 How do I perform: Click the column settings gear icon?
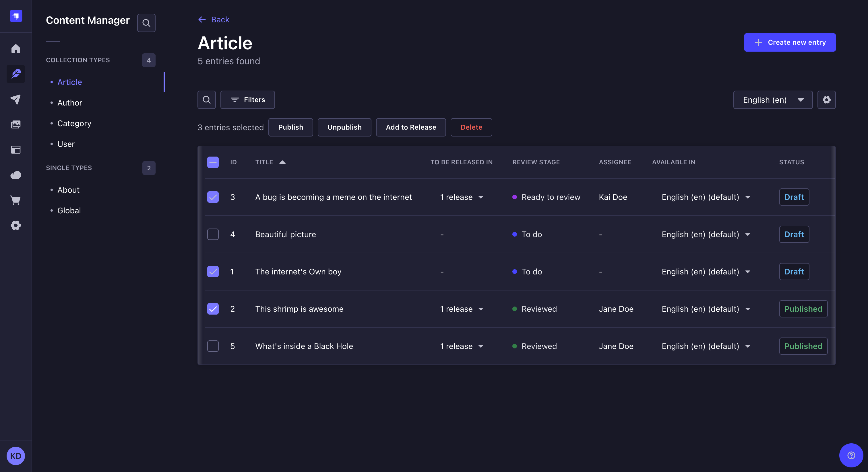(827, 100)
